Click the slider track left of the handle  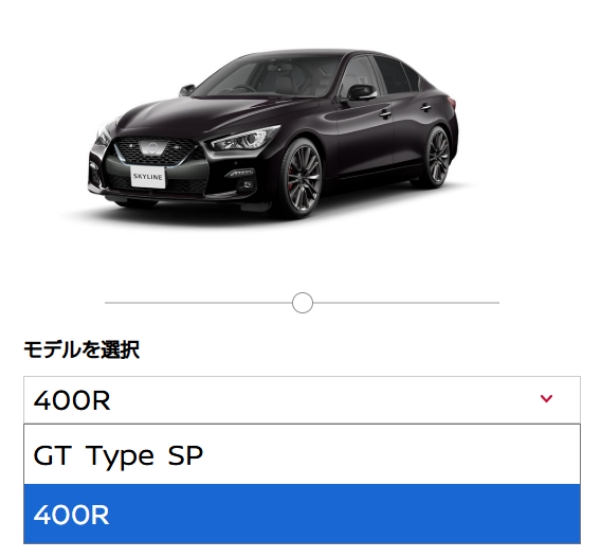[x=198, y=303]
